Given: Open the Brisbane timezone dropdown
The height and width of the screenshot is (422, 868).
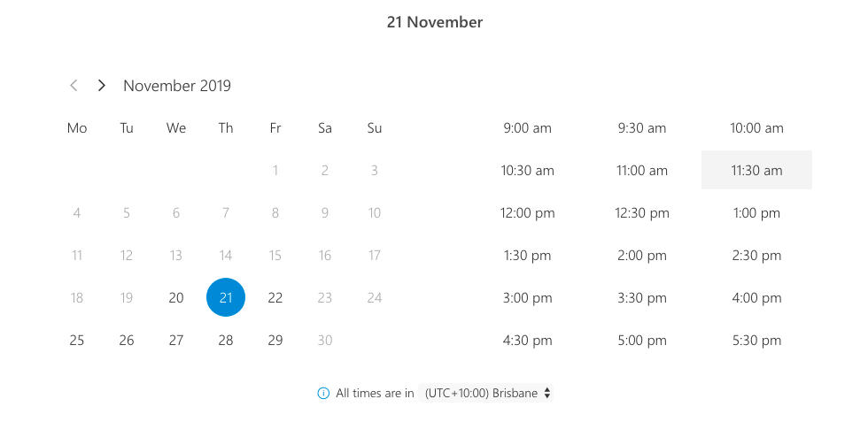Looking at the screenshot, I should click(485, 393).
